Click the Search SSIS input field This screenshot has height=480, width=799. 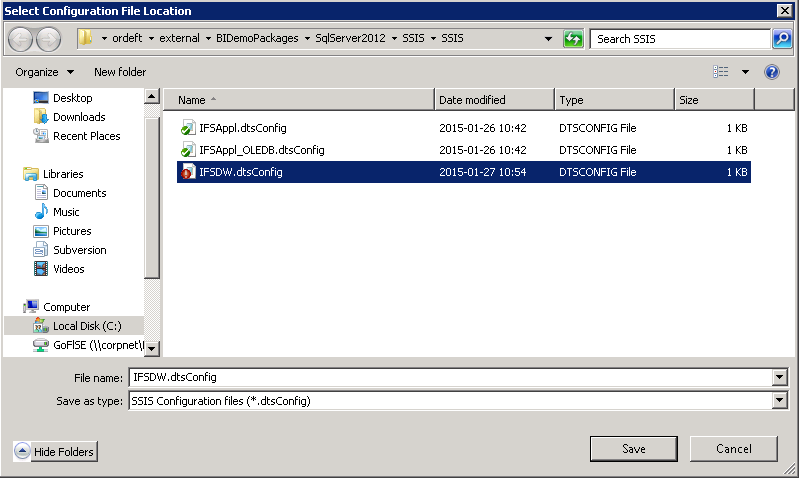[x=680, y=39]
